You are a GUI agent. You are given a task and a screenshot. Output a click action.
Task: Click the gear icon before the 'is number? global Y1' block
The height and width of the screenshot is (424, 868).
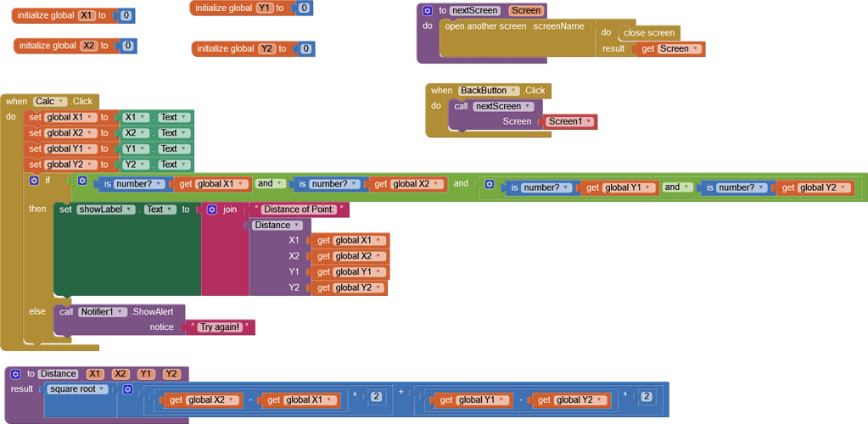[490, 184]
